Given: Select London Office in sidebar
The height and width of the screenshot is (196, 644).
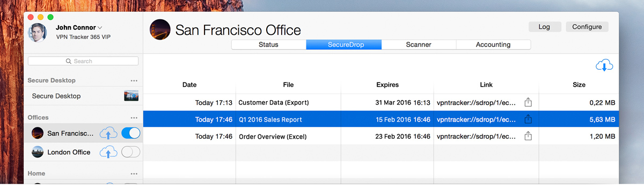Looking at the screenshot, I should tap(83, 152).
